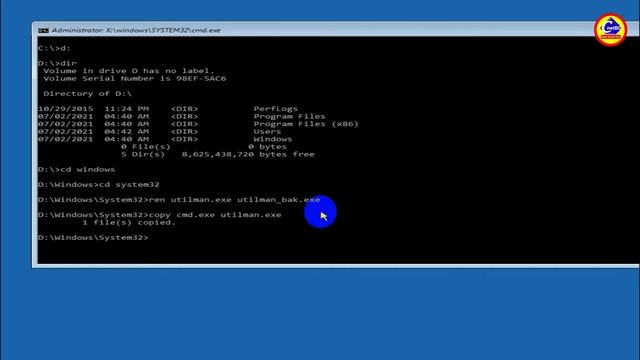Viewport: 640px width, 360px height.
Task: Click the '1 file(s) copied.' message
Action: coord(129,222)
